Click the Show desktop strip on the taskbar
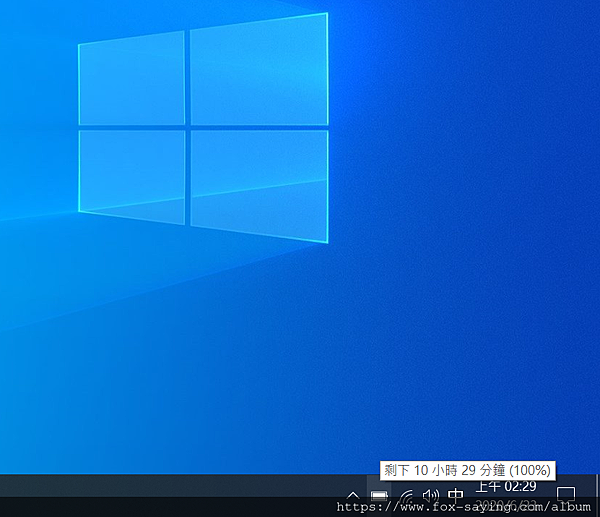 coord(597,496)
